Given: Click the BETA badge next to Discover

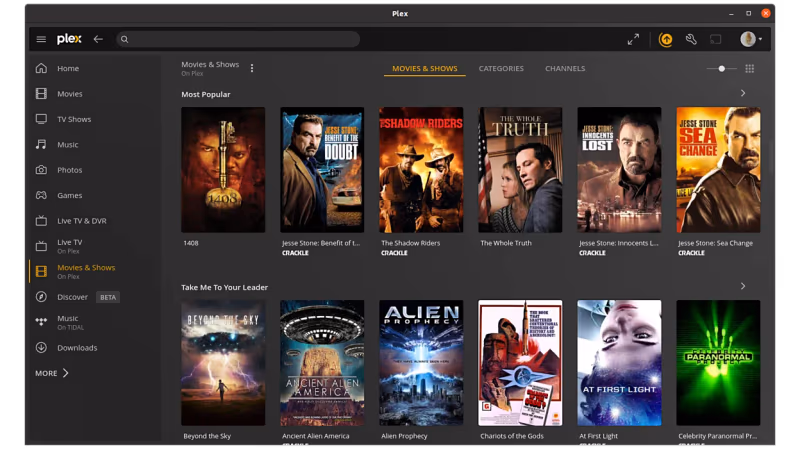Looking at the screenshot, I should coord(108,297).
